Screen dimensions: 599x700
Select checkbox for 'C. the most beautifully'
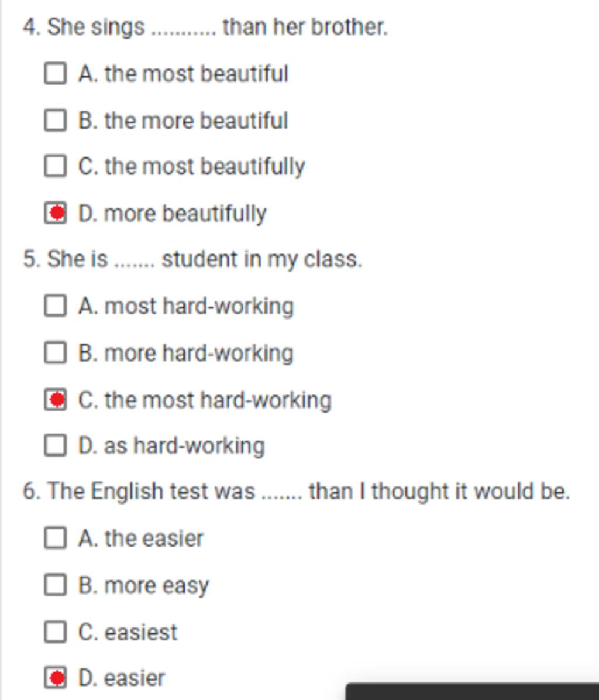pyautogui.click(x=55, y=166)
